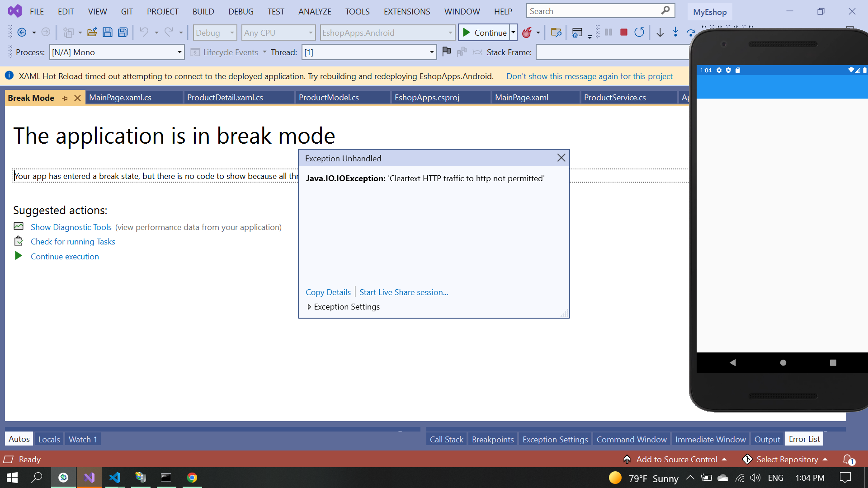Viewport: 868px width, 488px height.
Task: Click the Open File folder icon
Action: [92, 33]
